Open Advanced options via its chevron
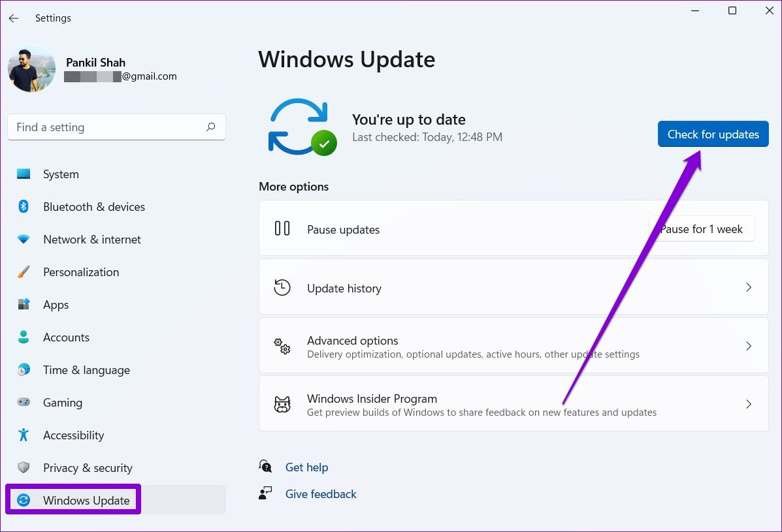Viewport: 782px width, 532px height. 749,346
